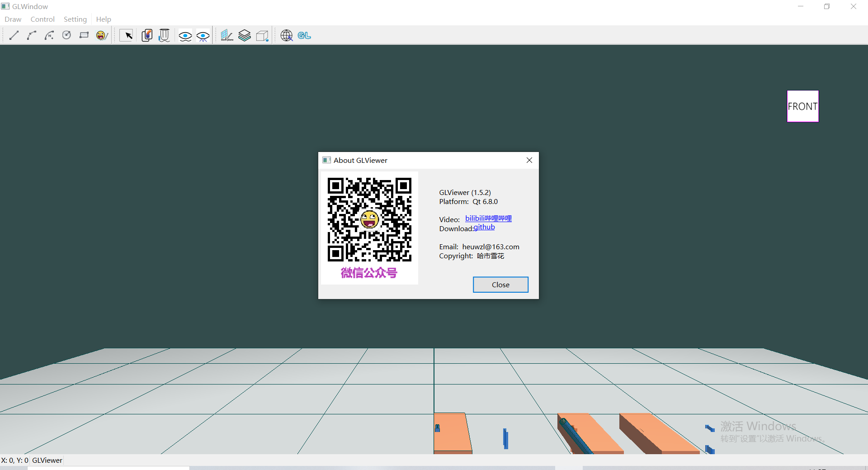Screen dimensions: 868x470
Task: Click the blue GL logo icon
Action: pos(304,35)
